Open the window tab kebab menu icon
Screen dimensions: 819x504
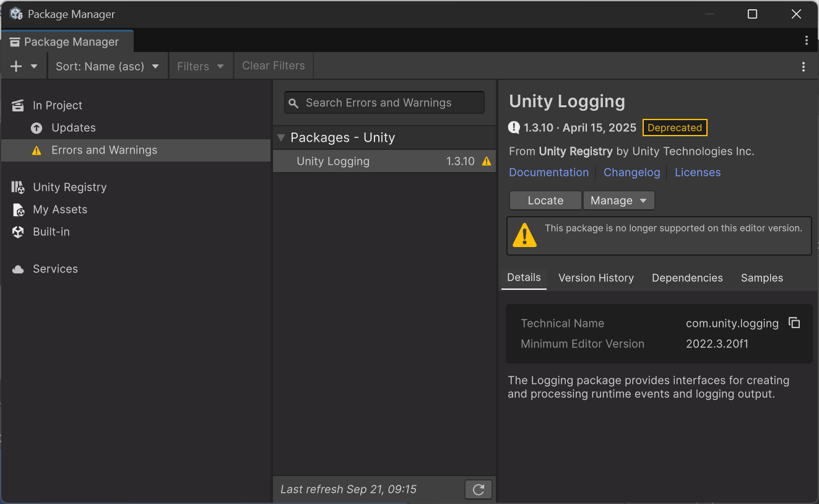coord(806,41)
